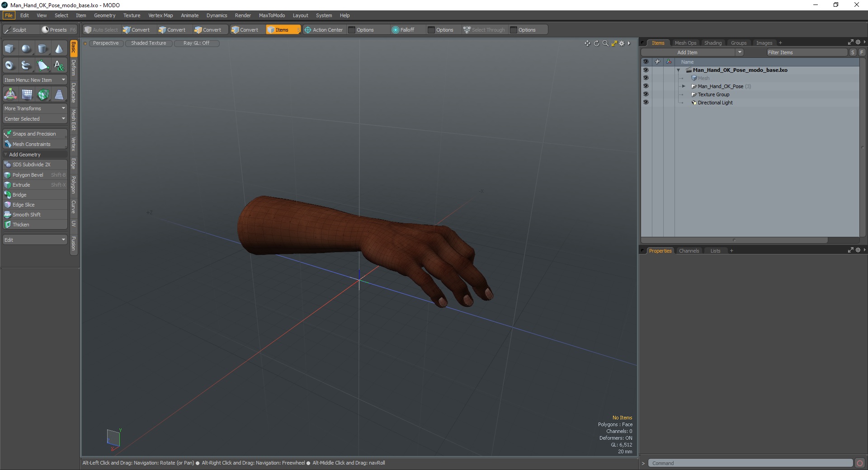
Task: Click the Filter Items field
Action: [x=807, y=52]
